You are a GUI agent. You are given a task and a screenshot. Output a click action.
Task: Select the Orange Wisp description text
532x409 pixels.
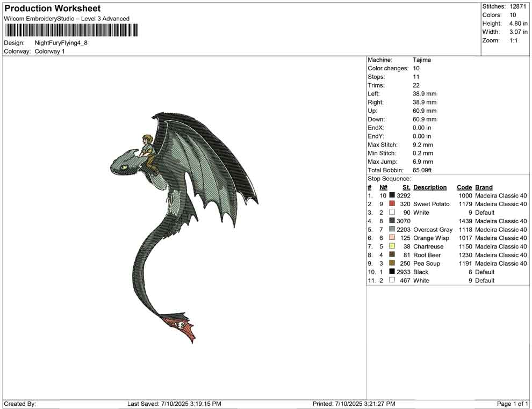431,238
